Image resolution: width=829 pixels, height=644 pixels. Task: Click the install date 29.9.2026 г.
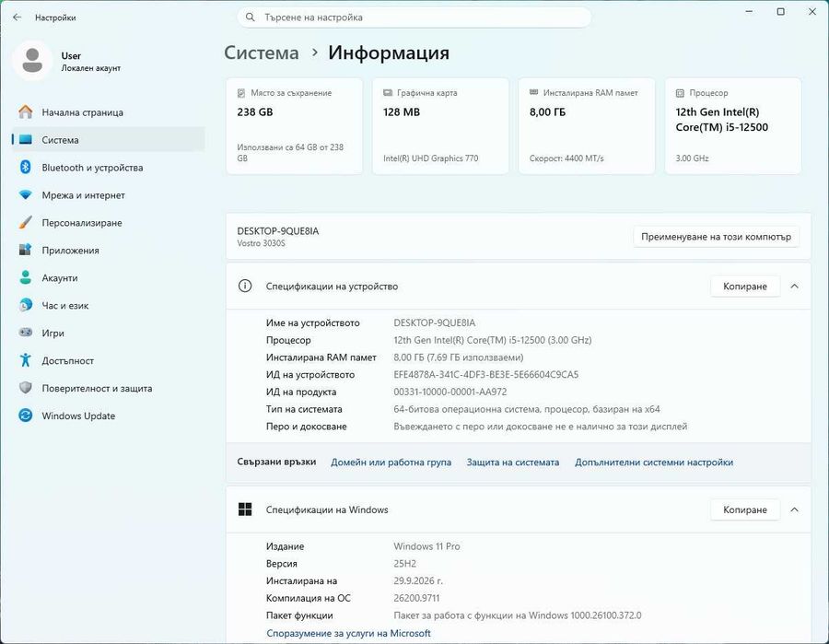pyautogui.click(x=418, y=580)
